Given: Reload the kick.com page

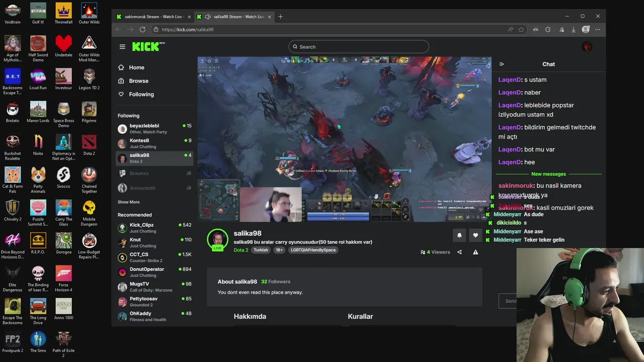Looking at the screenshot, I should pos(142,30).
